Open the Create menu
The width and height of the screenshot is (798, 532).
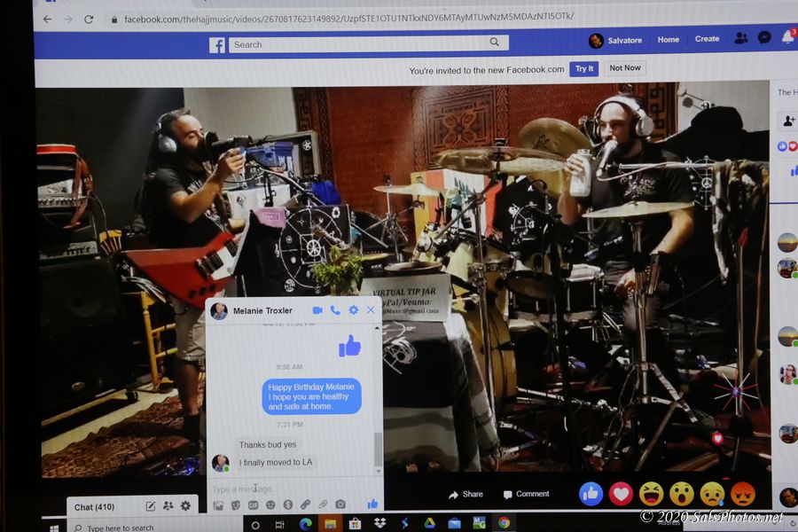tap(707, 39)
